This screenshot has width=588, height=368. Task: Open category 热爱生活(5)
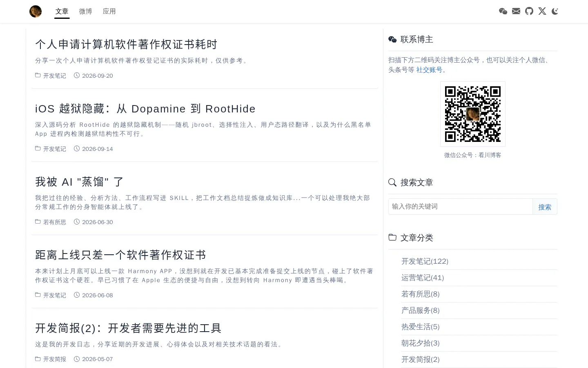(421, 327)
